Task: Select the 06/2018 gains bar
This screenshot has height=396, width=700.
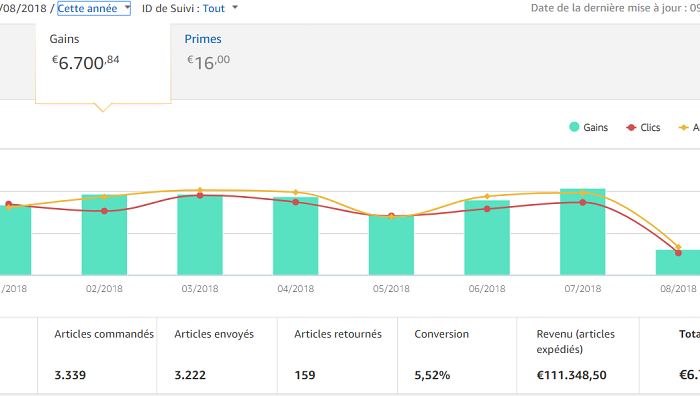Action: coord(487,238)
